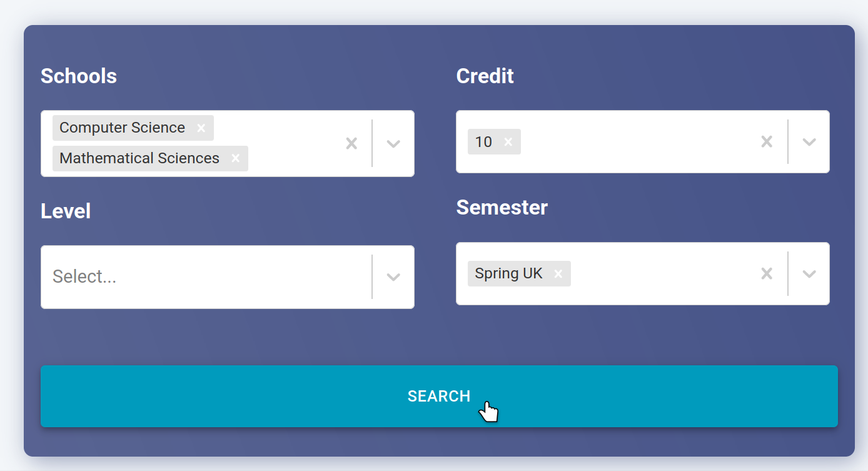This screenshot has width=868, height=471.
Task: Click the Spring UK chip label
Action: [509, 273]
